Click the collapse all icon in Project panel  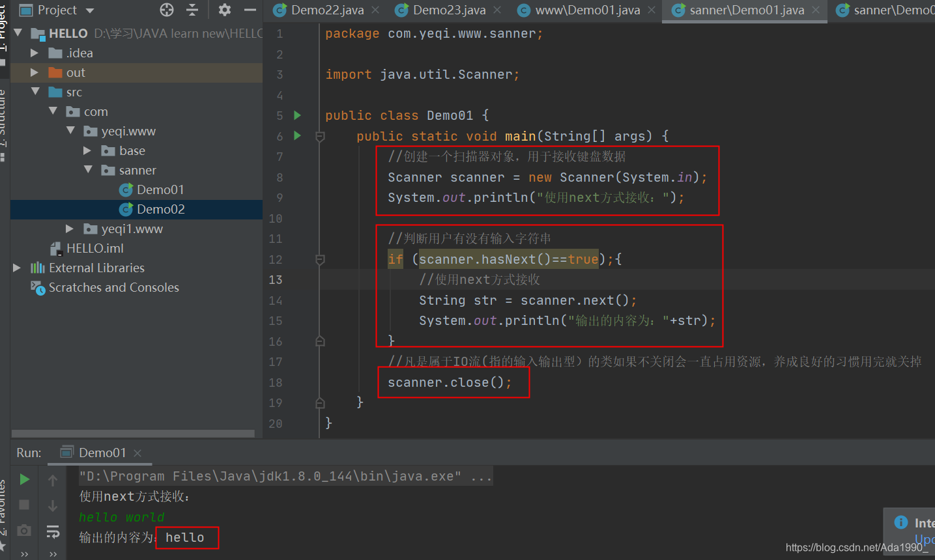(192, 10)
